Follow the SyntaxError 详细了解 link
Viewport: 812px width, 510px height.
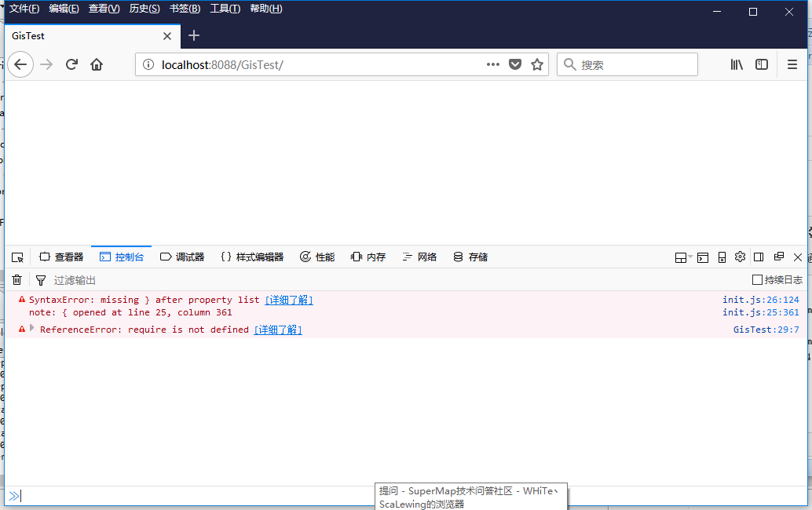click(289, 300)
